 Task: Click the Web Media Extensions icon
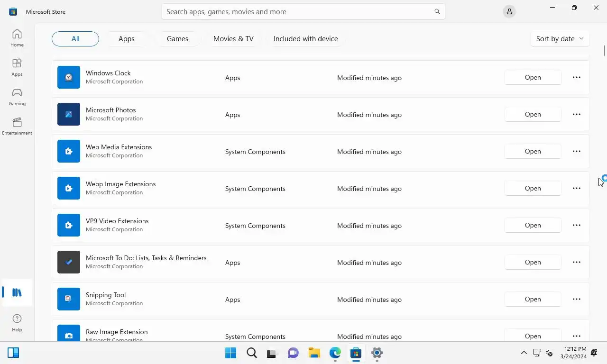69,151
